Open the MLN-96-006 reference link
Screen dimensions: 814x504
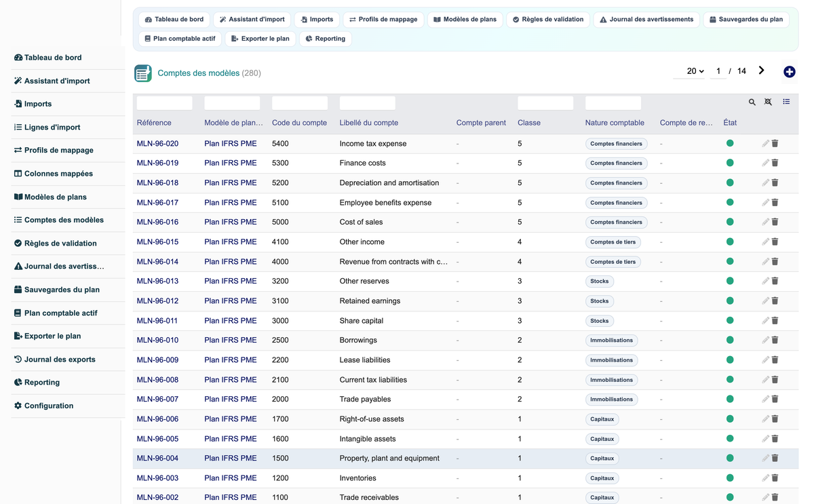pyautogui.click(x=157, y=419)
